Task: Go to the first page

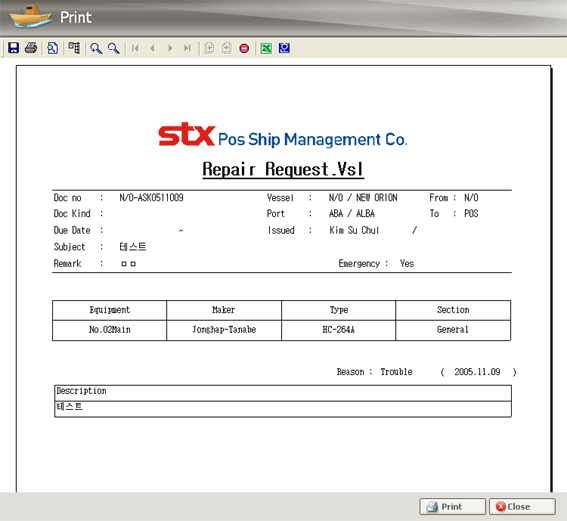Action: [135, 48]
